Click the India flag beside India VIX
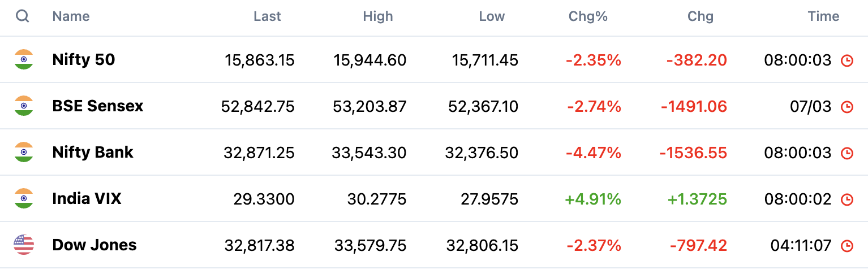The width and height of the screenshot is (868, 278). [24, 199]
